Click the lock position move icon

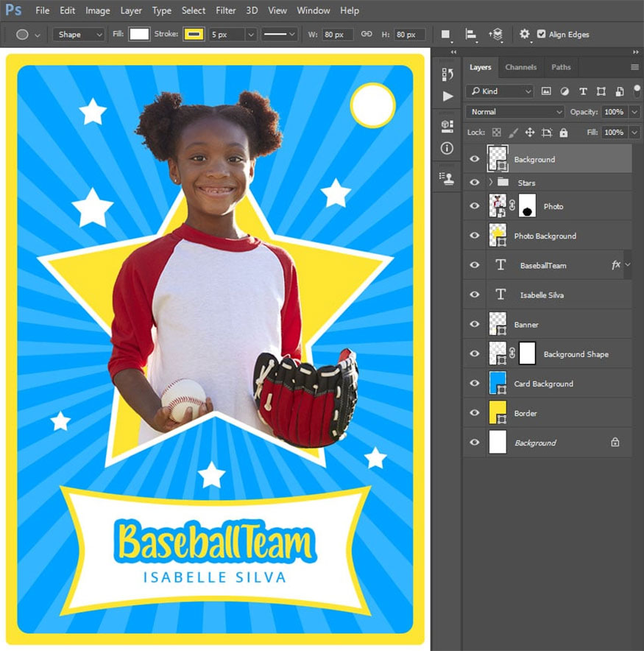(529, 133)
